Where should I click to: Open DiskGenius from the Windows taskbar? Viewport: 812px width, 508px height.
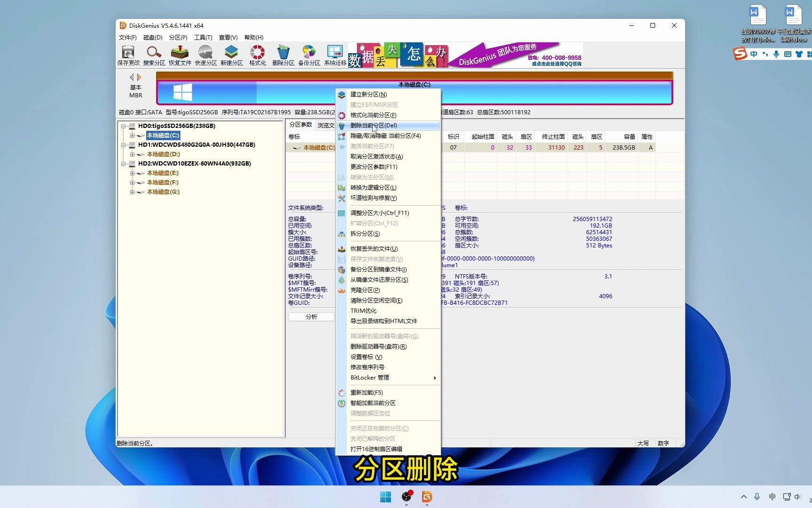point(427,497)
